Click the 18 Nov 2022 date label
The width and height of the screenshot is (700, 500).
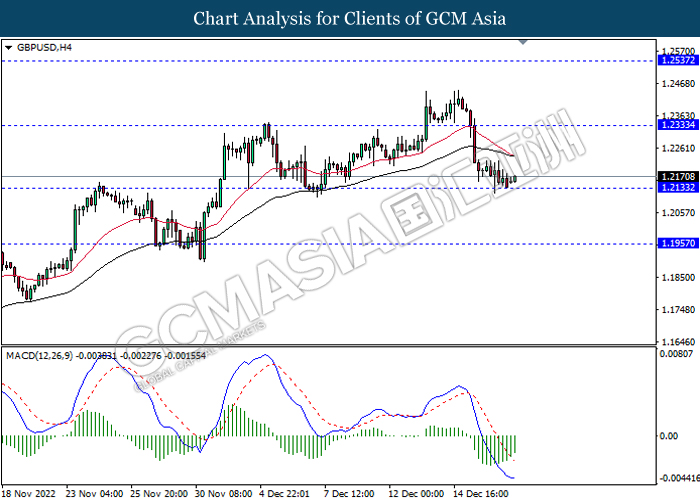point(29,494)
